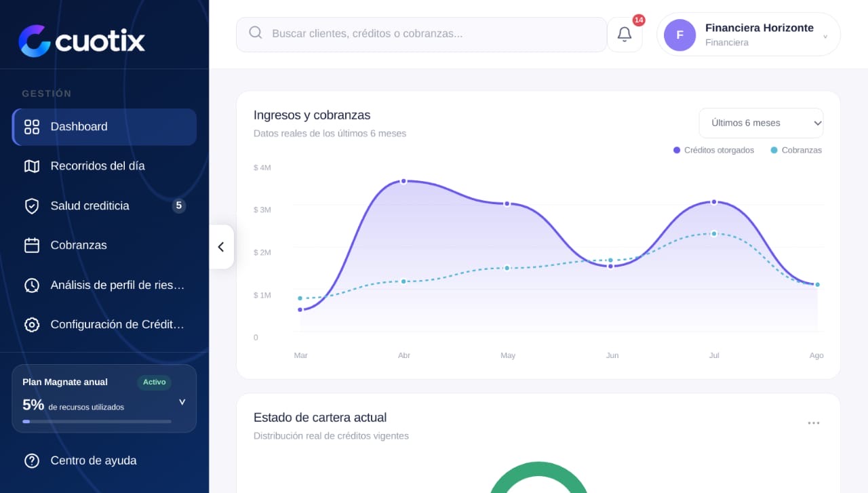This screenshot has width=868, height=493.
Task: Click the GESTIÓN section header
Action: click(47, 94)
